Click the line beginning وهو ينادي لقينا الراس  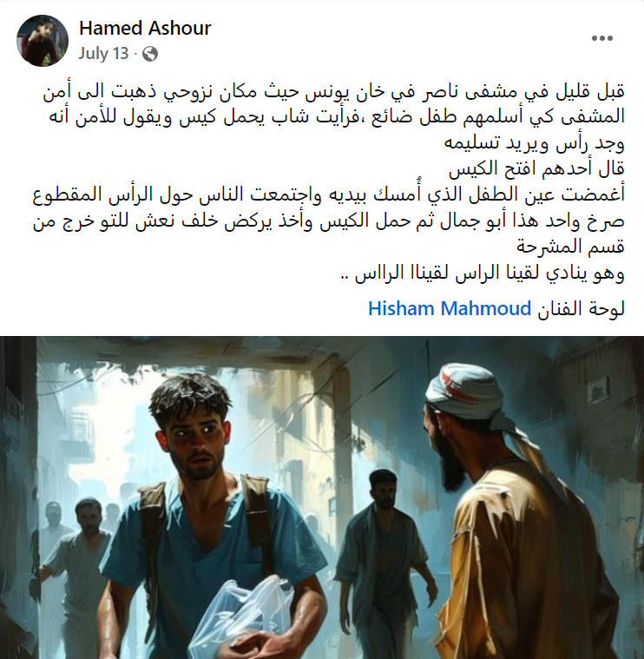[x=483, y=273]
